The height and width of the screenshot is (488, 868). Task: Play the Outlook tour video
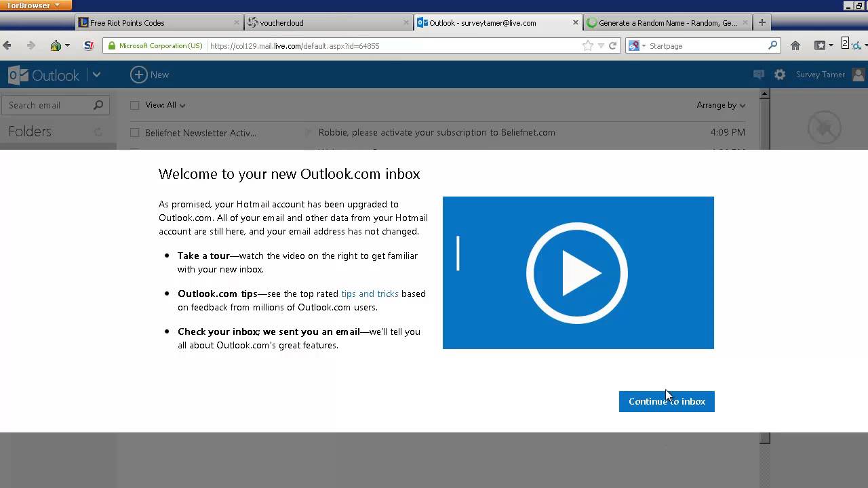tap(577, 272)
